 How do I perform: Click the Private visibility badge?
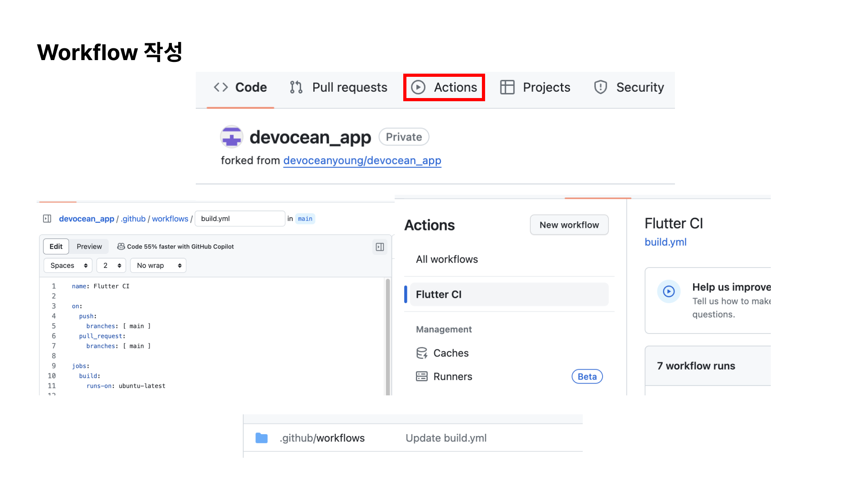404,137
